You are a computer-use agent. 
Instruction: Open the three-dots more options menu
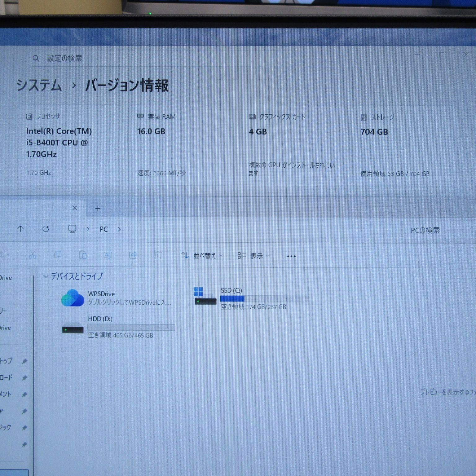tap(291, 256)
